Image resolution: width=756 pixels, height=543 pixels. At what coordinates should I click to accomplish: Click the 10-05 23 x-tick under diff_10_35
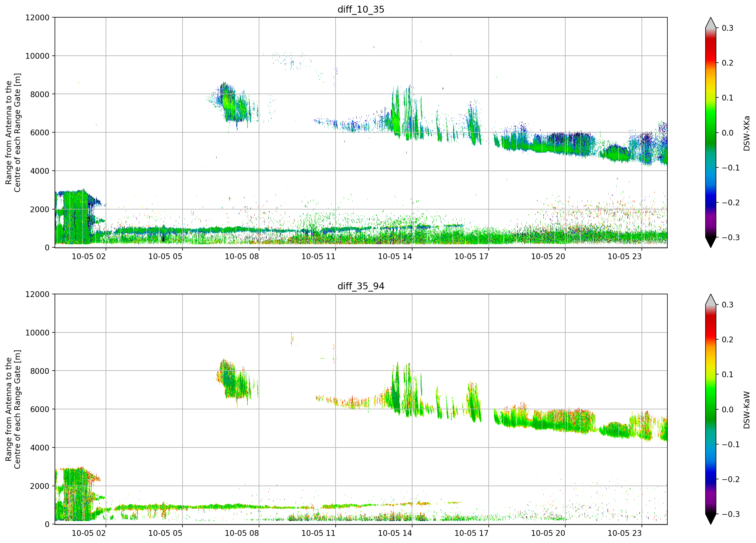pos(625,256)
